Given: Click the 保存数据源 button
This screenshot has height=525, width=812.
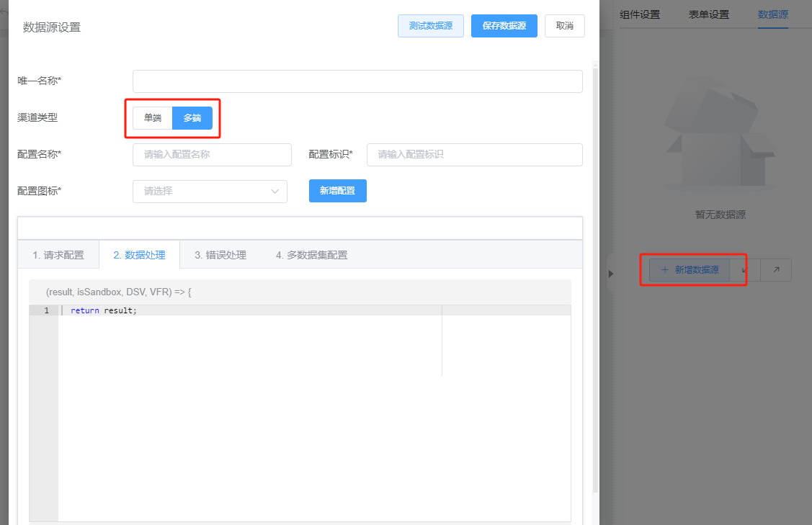Looking at the screenshot, I should 504,25.
